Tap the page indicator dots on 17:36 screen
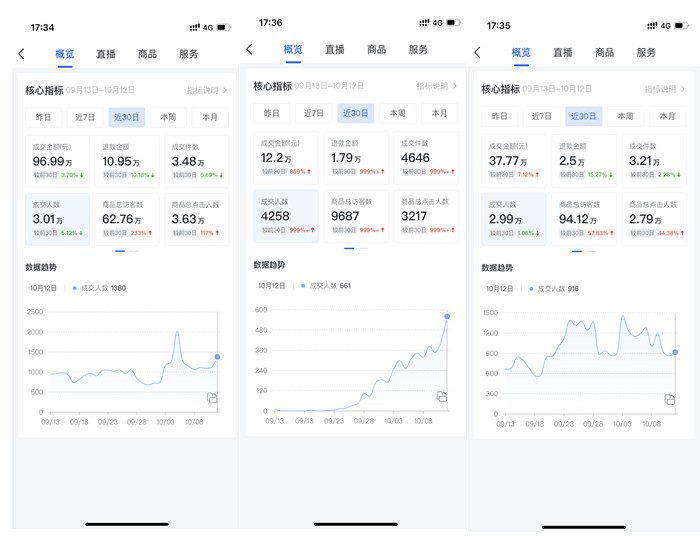The height and width of the screenshot is (536, 700). tap(356, 248)
